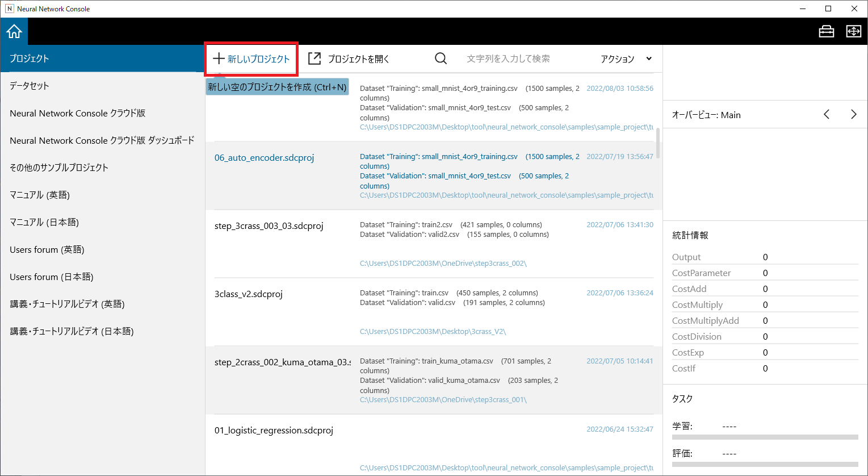Go to previous overview with left chevron
Screen dimensions: 868x476
pos(827,115)
